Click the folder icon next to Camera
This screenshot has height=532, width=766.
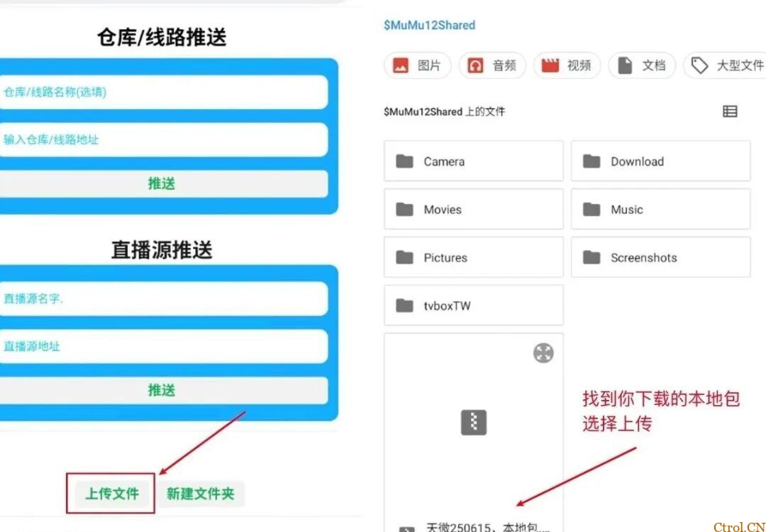coord(404,161)
